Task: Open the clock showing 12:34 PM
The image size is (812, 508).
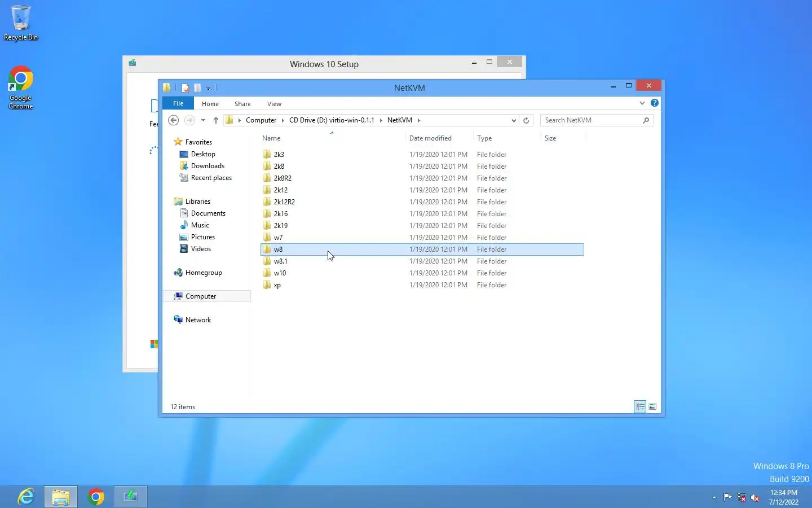Action: pos(784,497)
